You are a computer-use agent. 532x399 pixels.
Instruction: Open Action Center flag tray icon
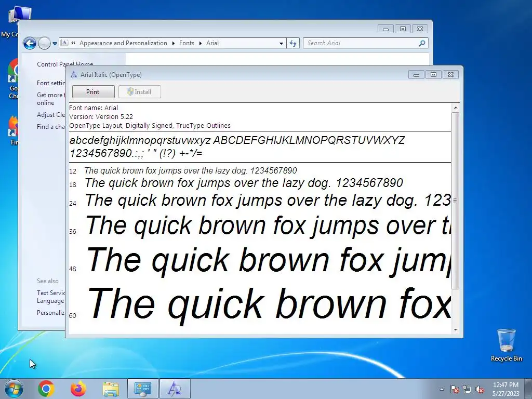pos(455,389)
